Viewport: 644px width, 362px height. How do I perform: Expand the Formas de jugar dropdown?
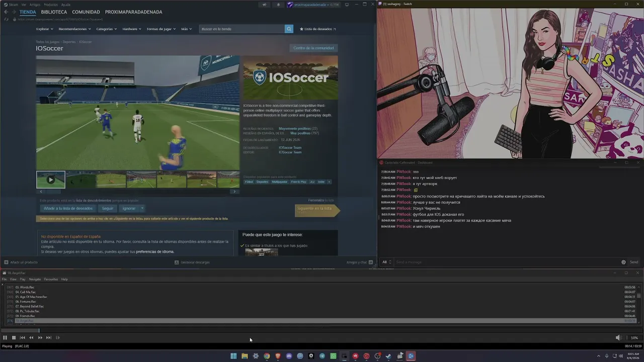[161, 29]
